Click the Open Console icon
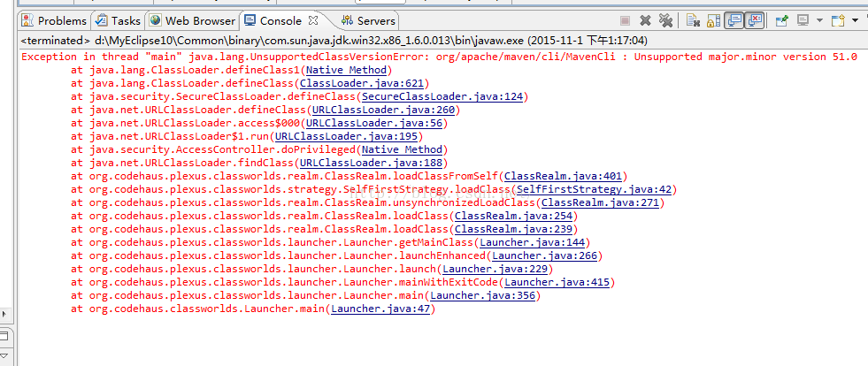This screenshot has width=868, height=366. 838,21
